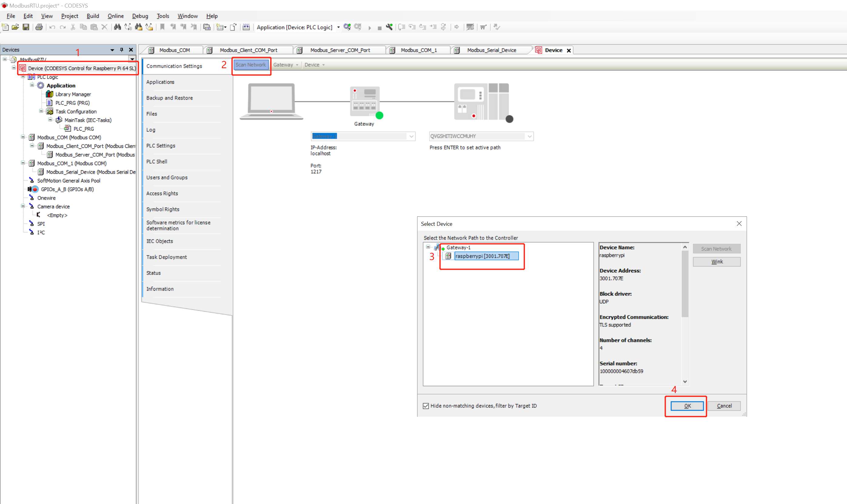Open the Application device selector dropdown
Viewport: 847px width, 504px height.
[x=339, y=27]
